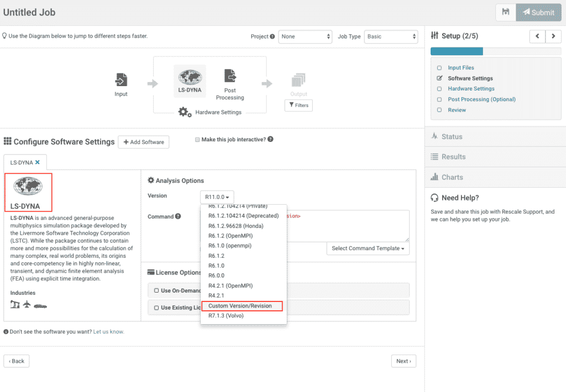The width and height of the screenshot is (566, 392).
Task: Open Hardware Settings setup link
Action: click(471, 89)
